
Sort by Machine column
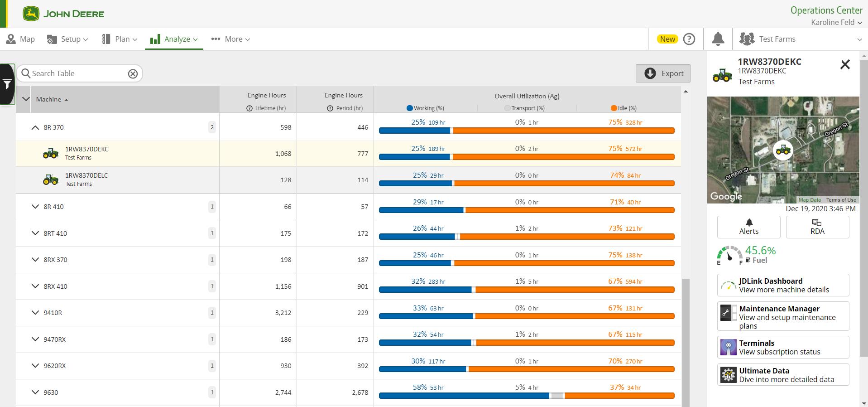click(52, 99)
